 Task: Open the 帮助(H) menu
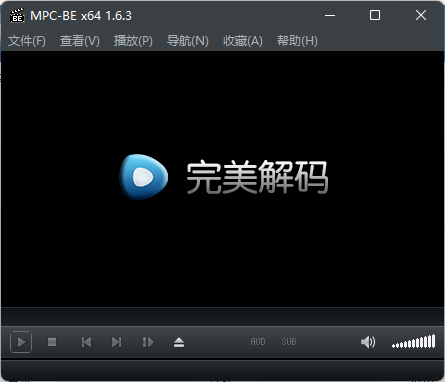[x=297, y=41]
